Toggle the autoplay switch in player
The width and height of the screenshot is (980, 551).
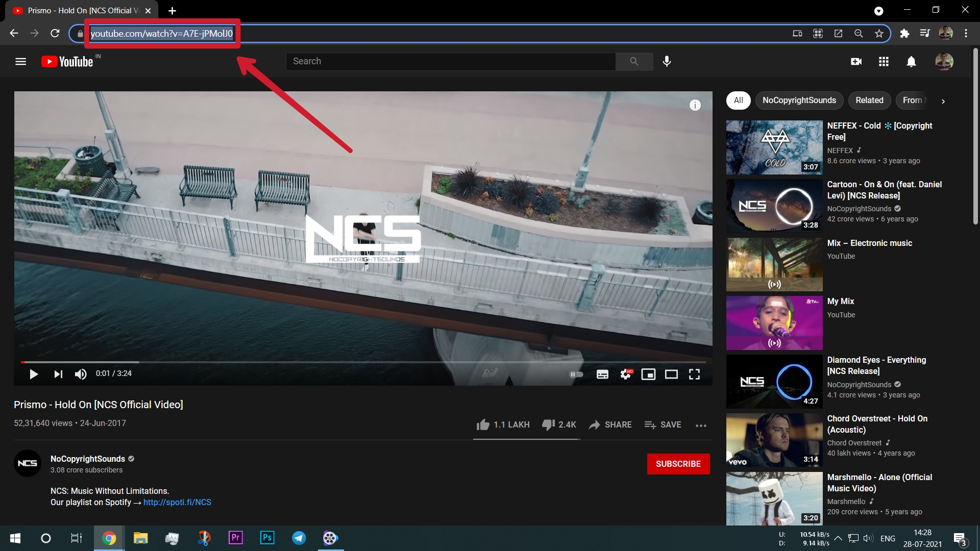(x=576, y=374)
